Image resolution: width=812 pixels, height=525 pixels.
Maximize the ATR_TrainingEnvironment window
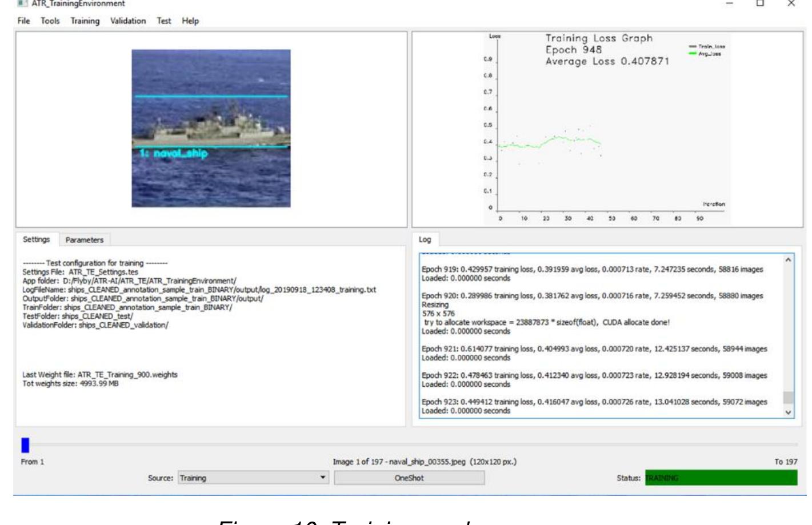pos(760,3)
